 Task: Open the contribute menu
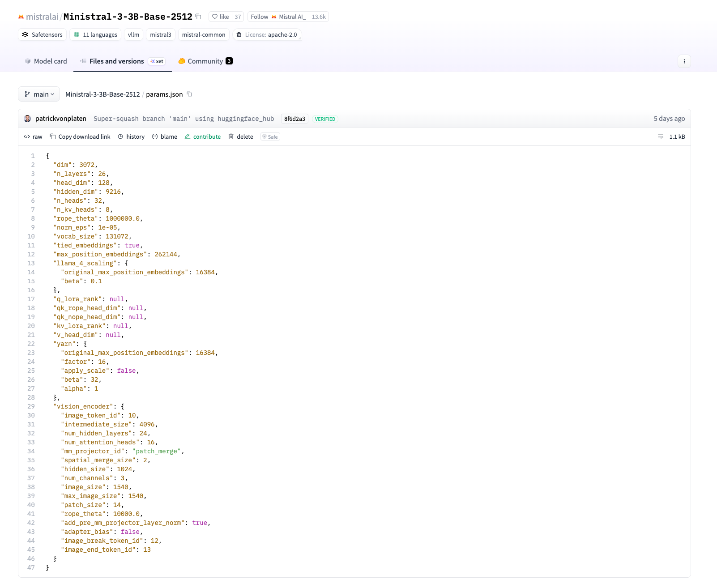(203, 136)
